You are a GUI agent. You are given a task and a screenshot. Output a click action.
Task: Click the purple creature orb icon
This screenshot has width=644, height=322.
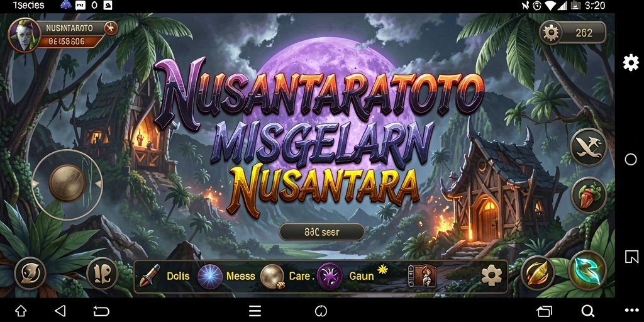tap(330, 277)
